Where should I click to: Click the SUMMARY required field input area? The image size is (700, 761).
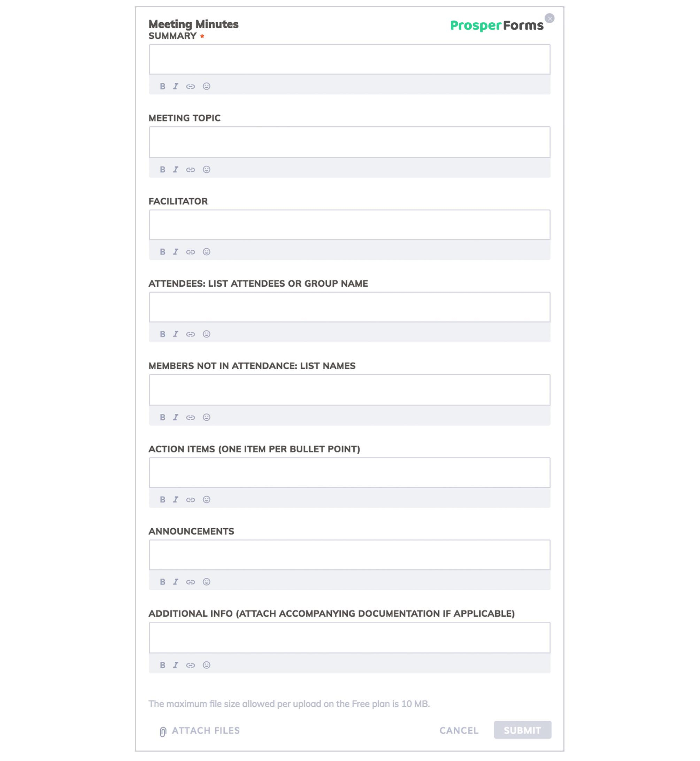(x=349, y=60)
